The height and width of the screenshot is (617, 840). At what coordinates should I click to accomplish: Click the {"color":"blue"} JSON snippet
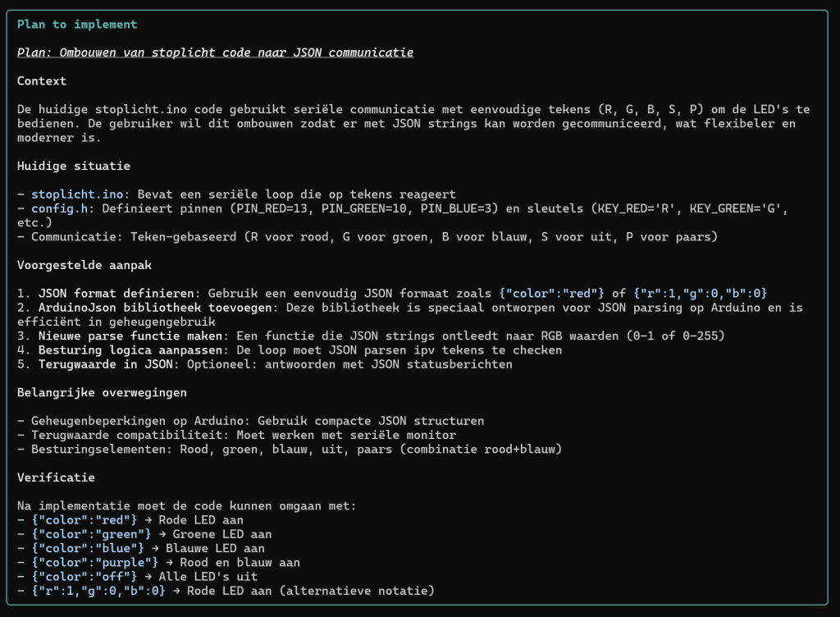(x=87, y=548)
